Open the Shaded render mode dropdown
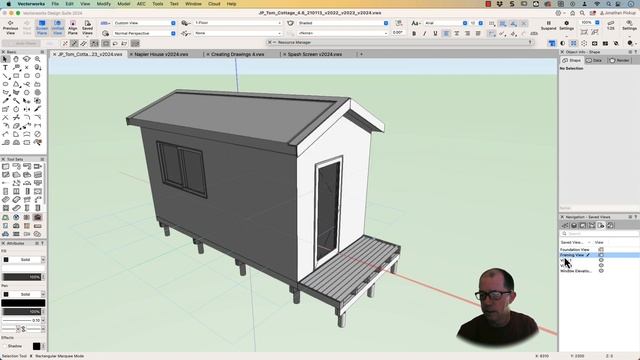 coord(343,23)
